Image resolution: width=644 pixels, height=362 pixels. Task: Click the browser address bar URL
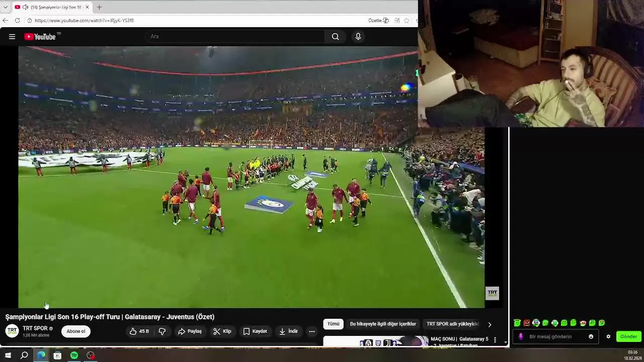(x=84, y=21)
